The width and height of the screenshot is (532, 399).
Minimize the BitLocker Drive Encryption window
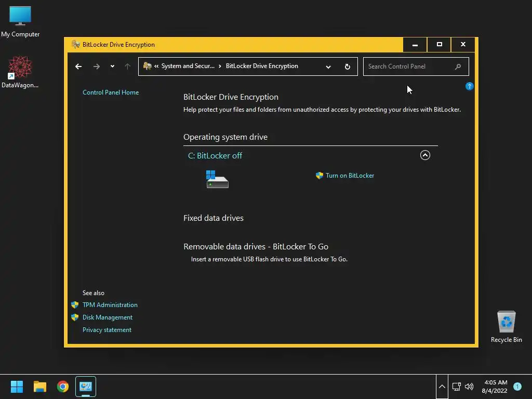coord(415,45)
